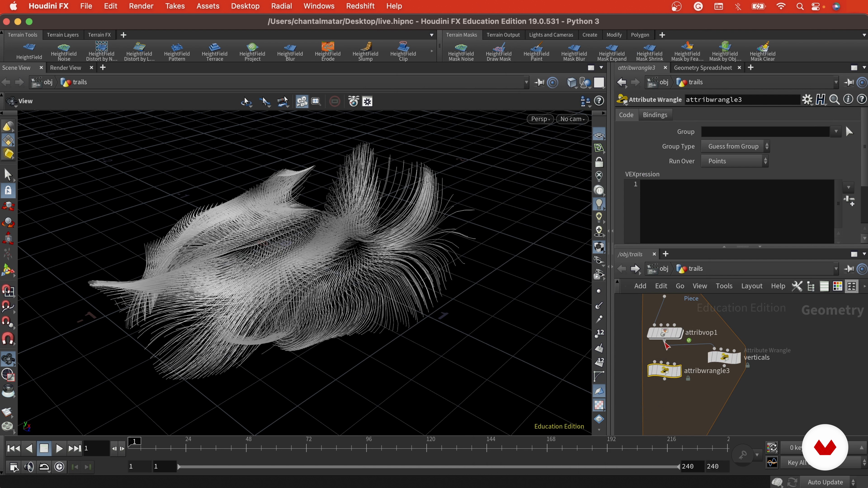Click the Auto Update button
Screen dimensions: 868x488
825,482
